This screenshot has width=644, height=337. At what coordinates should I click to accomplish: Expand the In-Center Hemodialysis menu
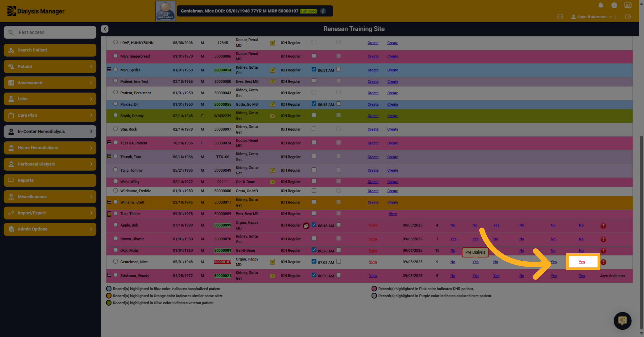coord(50,132)
